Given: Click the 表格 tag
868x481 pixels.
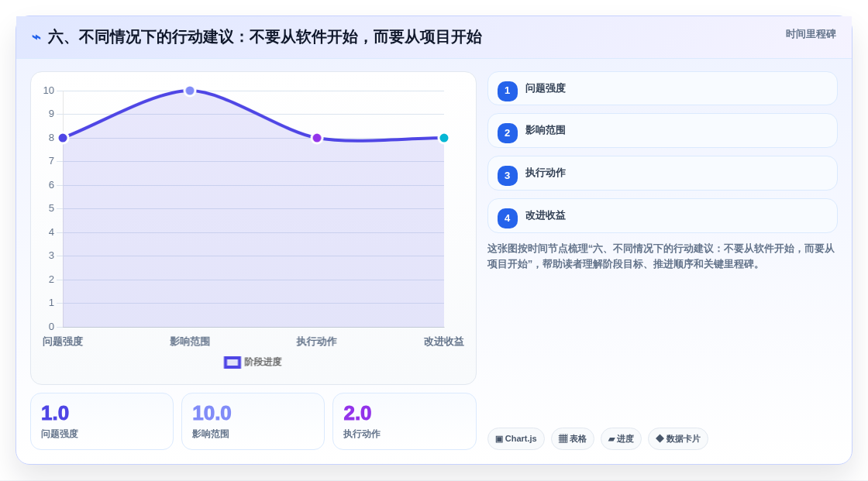Looking at the screenshot, I should click(573, 439).
